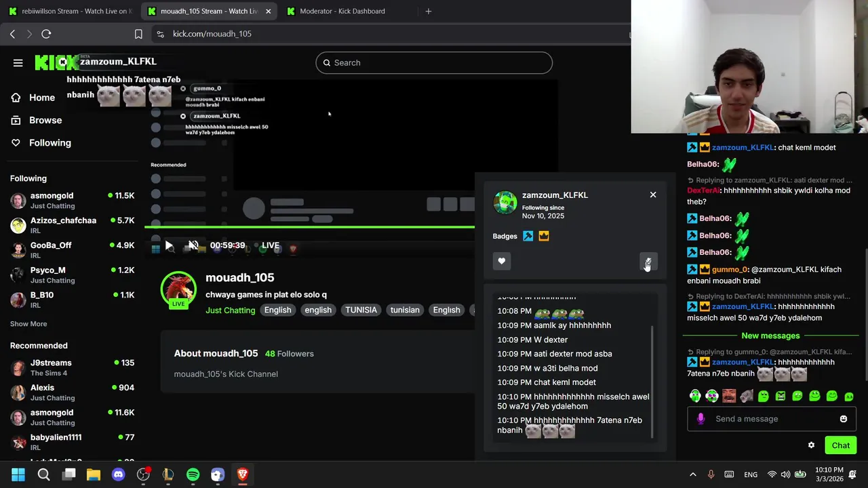Open Windows taskbar search

pyautogui.click(x=43, y=474)
